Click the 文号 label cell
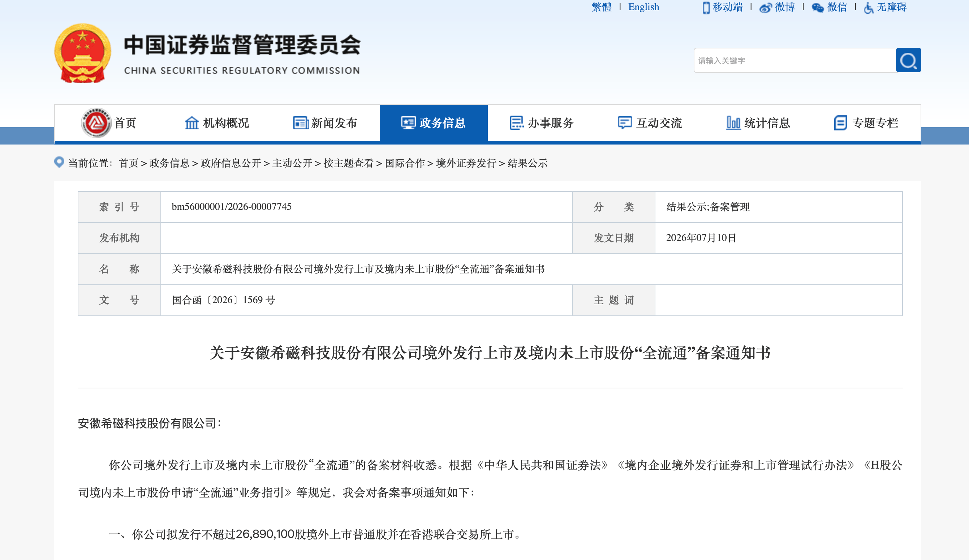 coord(119,300)
